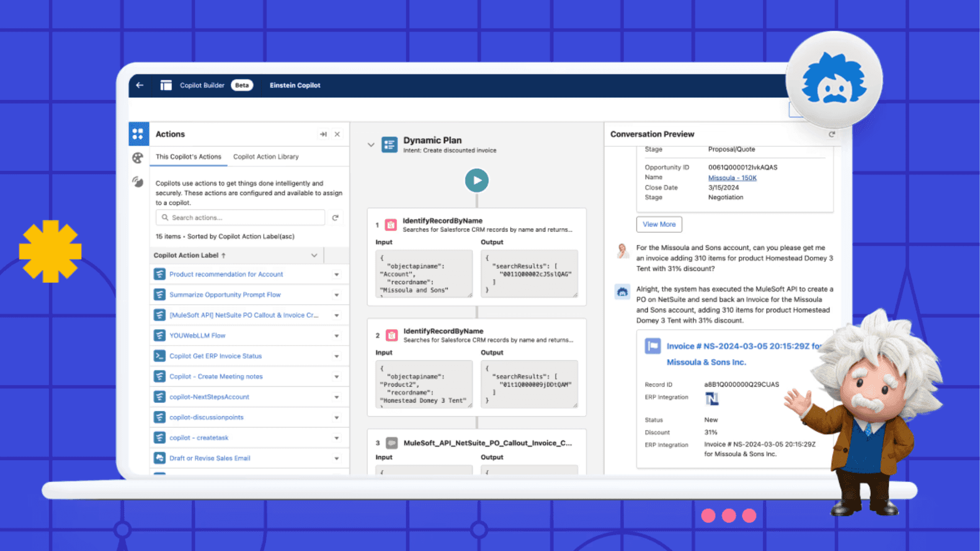Viewport: 980px width, 551px height.
Task: Open the Missoula - 150K opportunity link
Action: (x=732, y=178)
